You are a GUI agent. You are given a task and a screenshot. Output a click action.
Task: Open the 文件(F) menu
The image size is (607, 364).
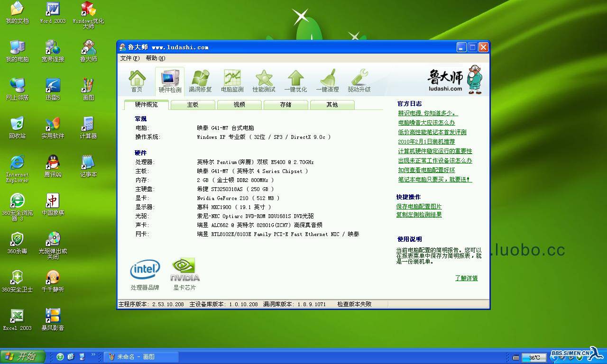click(129, 58)
